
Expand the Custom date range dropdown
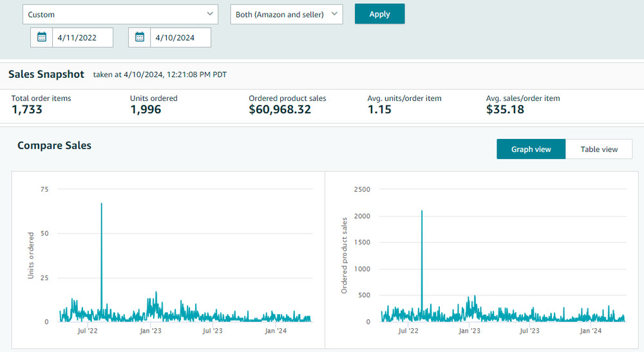[x=120, y=14]
